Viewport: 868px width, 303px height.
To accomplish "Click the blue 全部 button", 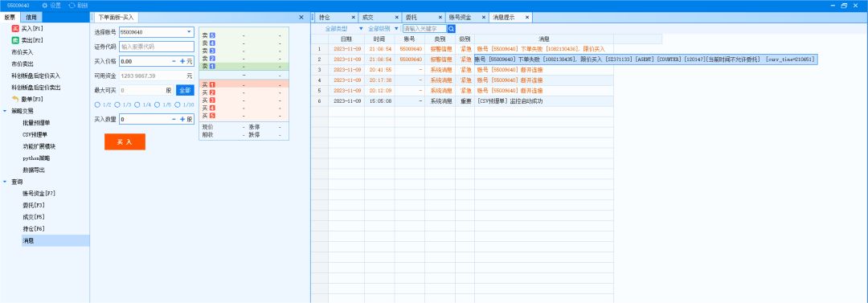I will pyautogui.click(x=185, y=90).
